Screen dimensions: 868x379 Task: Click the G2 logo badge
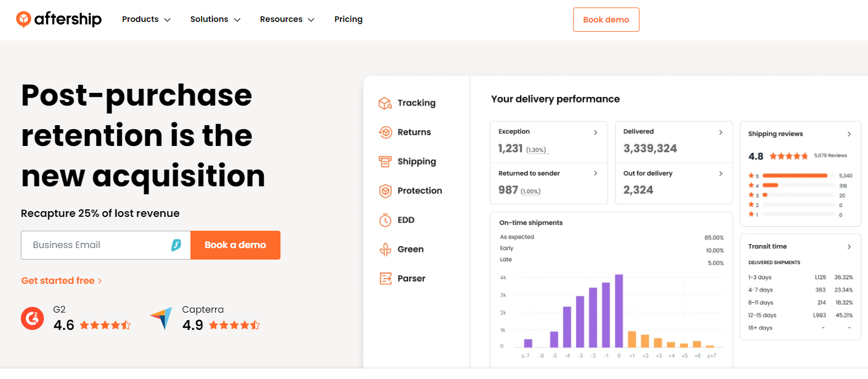(32, 318)
